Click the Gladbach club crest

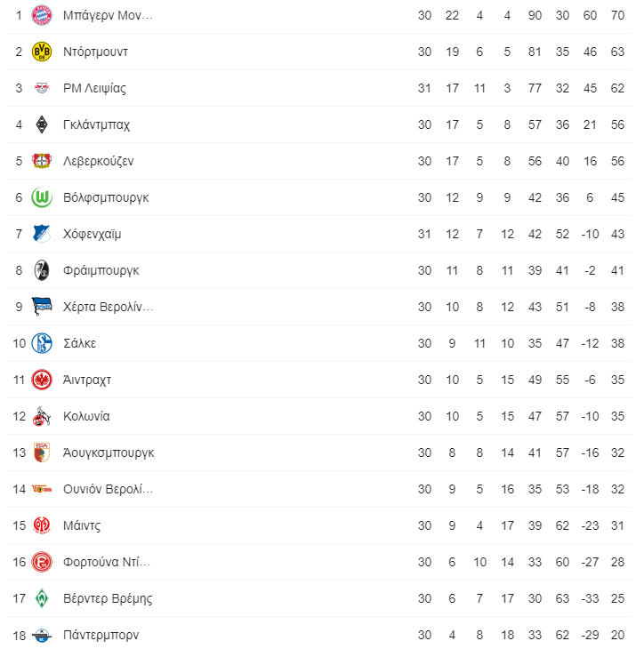tap(42, 124)
